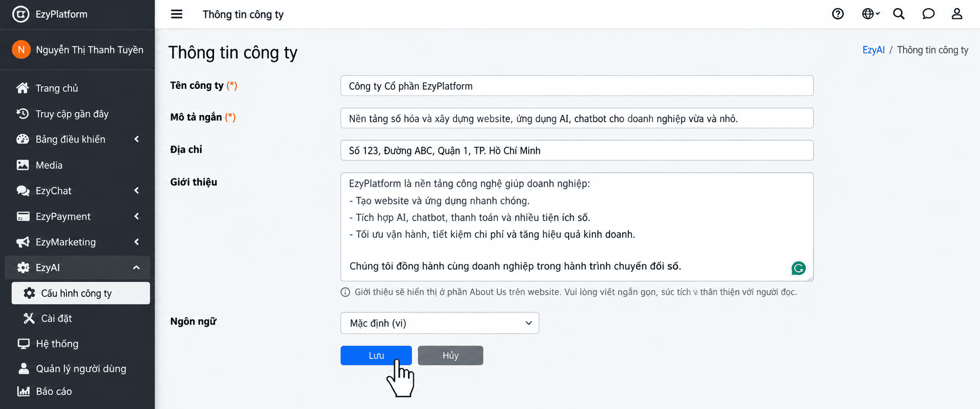Viewport: 980px width, 409px height.
Task: Toggle the hamburger sidebar menu
Action: (x=177, y=14)
